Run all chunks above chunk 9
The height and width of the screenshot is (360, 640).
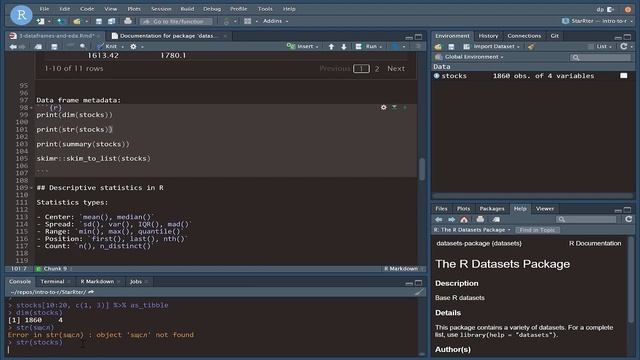[394, 107]
